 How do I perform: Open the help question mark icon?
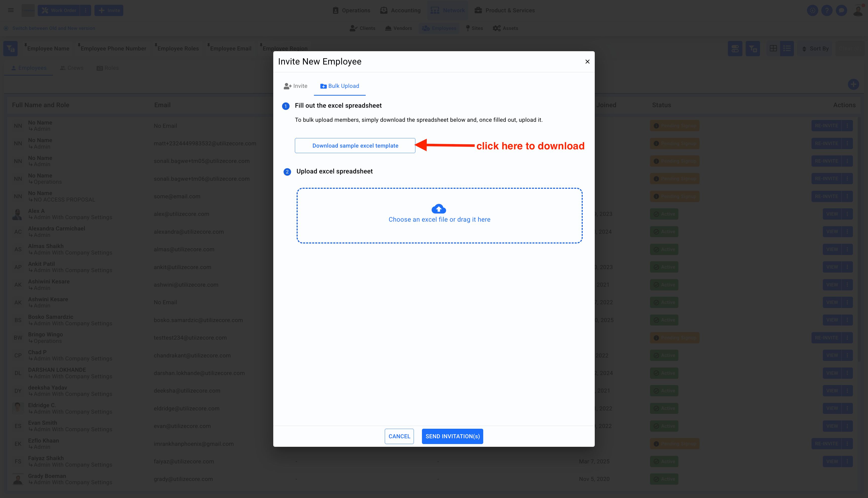click(x=827, y=10)
